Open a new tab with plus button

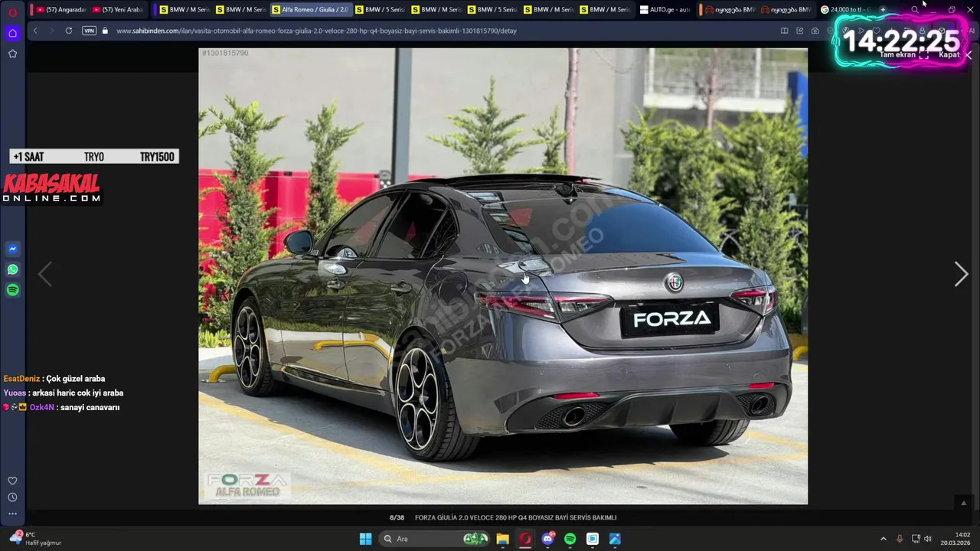[883, 10]
